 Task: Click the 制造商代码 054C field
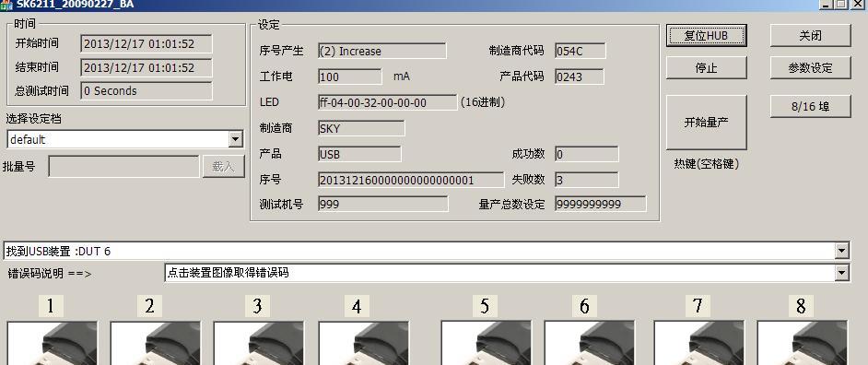581,51
